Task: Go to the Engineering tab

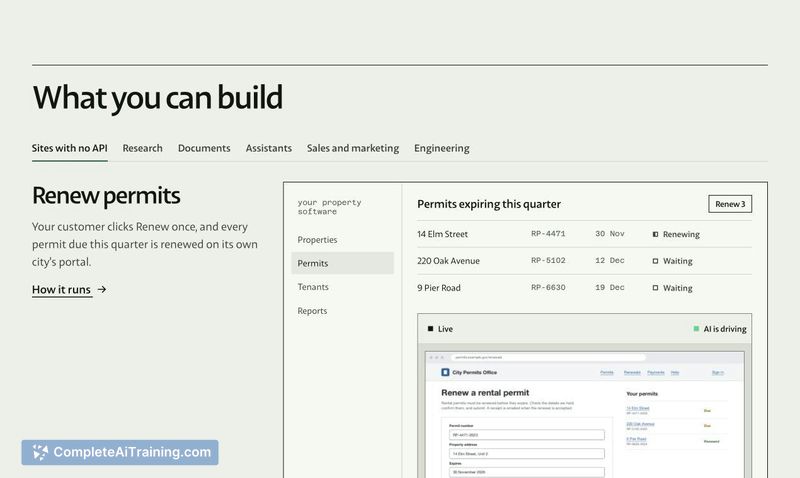Action: (x=441, y=148)
